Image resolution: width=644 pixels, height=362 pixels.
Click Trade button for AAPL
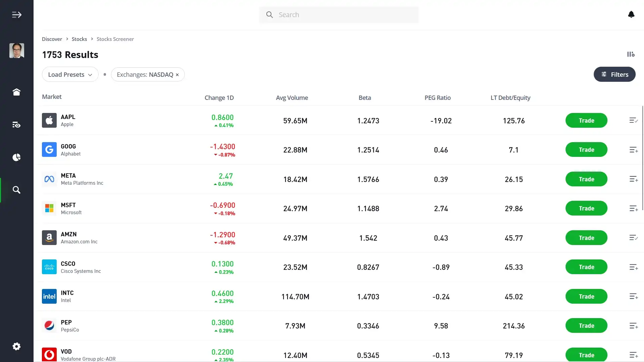tap(586, 121)
